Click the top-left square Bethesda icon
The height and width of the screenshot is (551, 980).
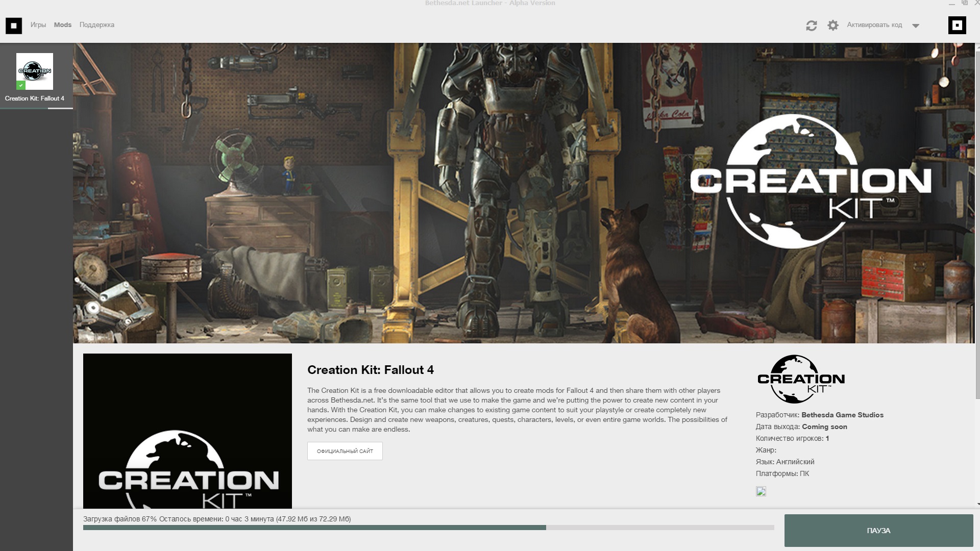point(13,25)
